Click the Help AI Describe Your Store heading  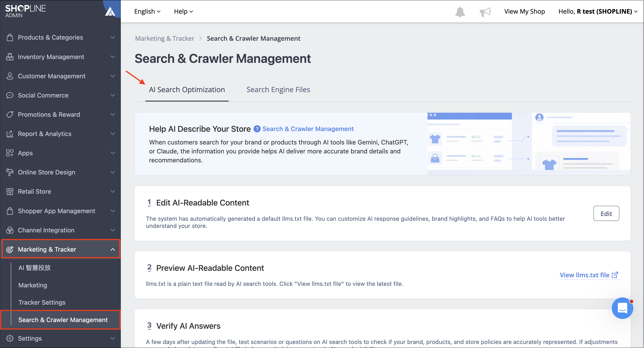(200, 129)
